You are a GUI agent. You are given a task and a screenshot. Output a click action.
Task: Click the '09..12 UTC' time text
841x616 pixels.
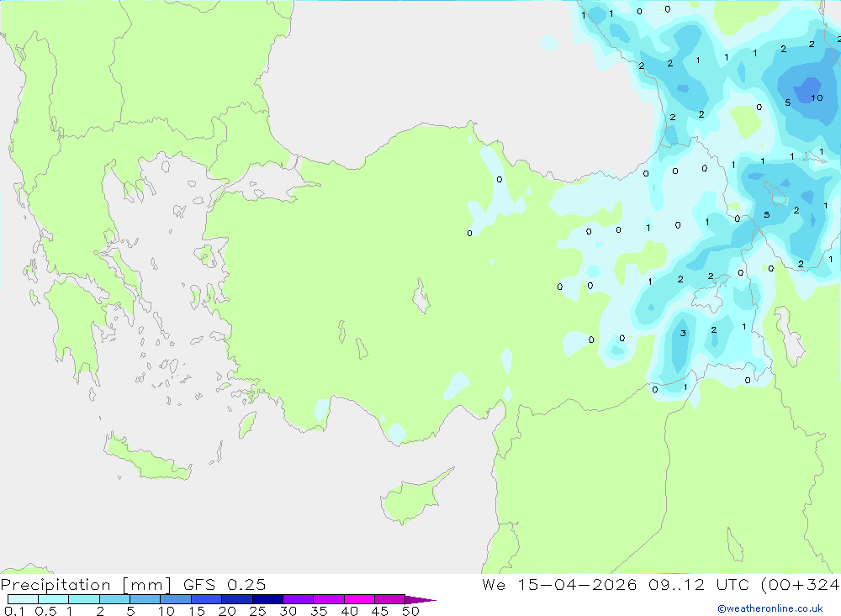click(699, 584)
